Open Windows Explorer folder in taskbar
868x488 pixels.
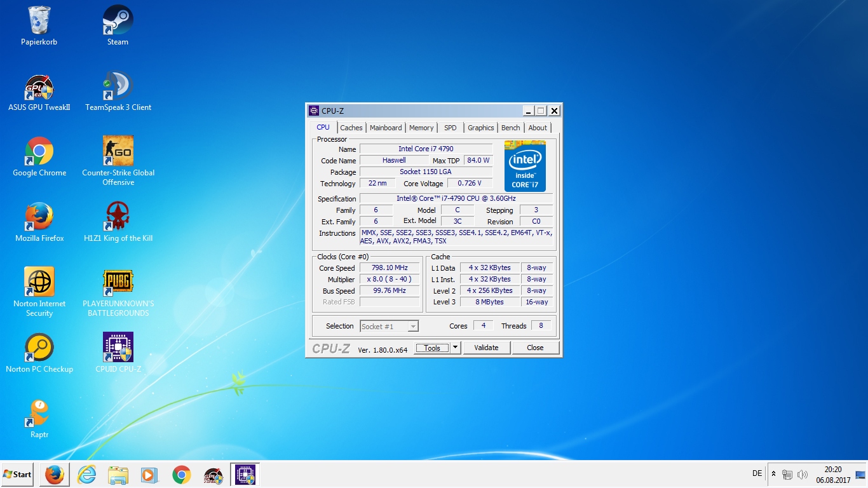point(118,475)
